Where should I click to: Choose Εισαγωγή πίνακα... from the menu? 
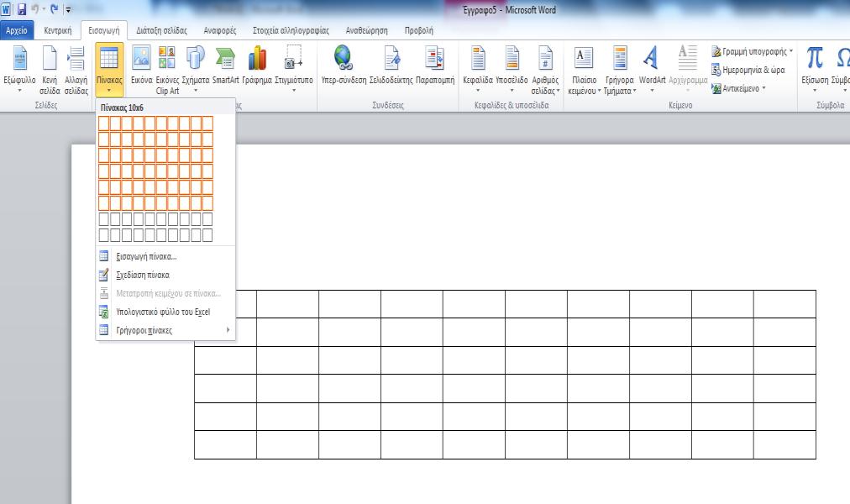[165, 256]
